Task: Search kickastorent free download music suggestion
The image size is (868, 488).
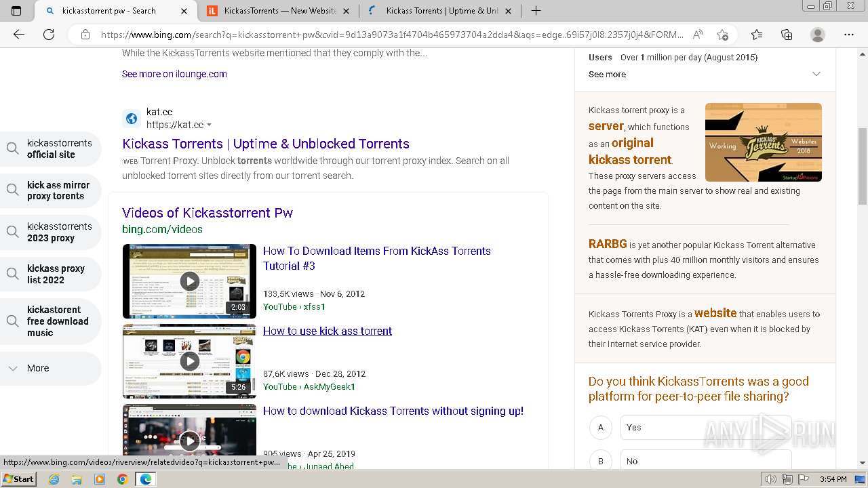Action: (51, 321)
